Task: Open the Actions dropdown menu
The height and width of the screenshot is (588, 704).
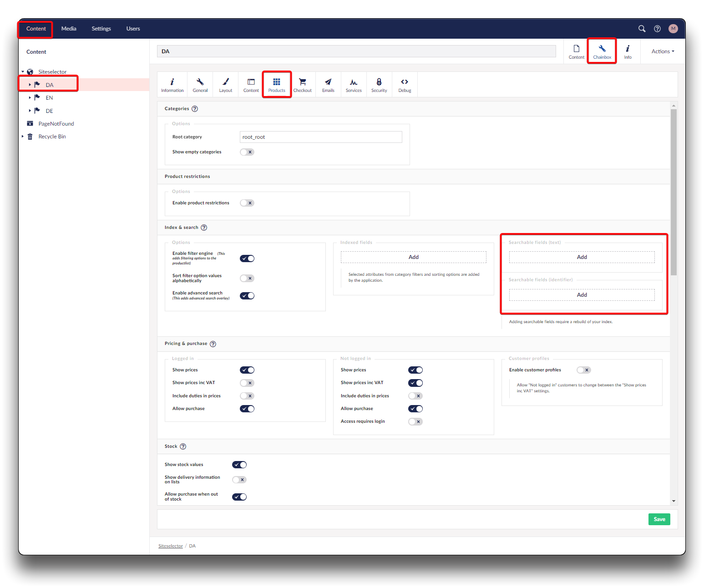Action: pyautogui.click(x=663, y=51)
